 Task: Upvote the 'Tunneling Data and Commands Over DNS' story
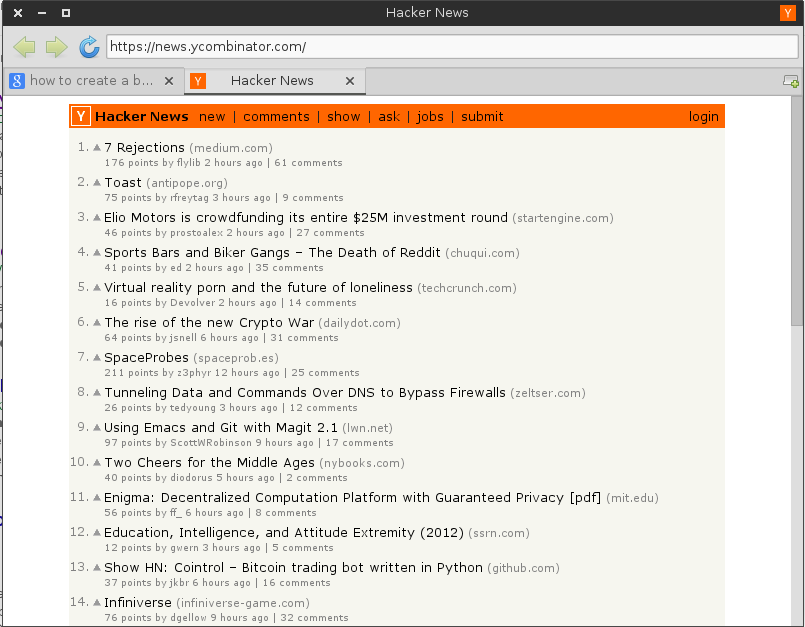pyautogui.click(x=97, y=392)
